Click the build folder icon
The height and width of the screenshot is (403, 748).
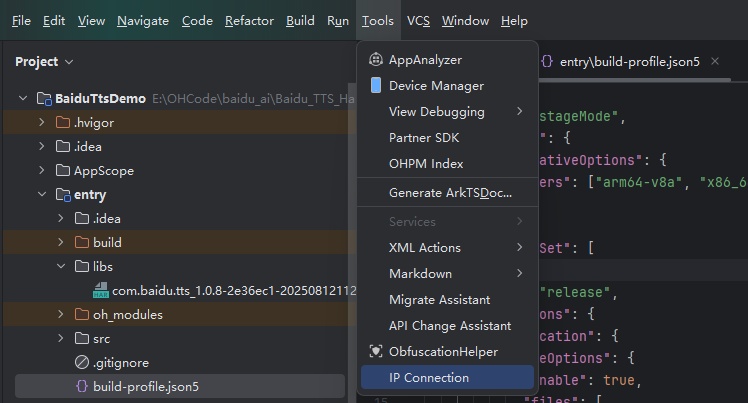click(82, 242)
